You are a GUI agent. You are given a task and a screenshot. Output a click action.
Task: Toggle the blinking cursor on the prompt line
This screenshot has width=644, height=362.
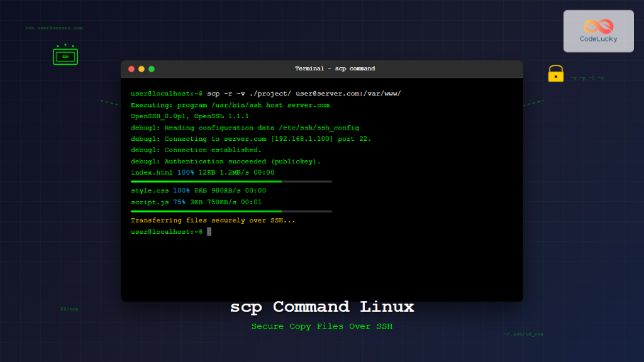209,231
